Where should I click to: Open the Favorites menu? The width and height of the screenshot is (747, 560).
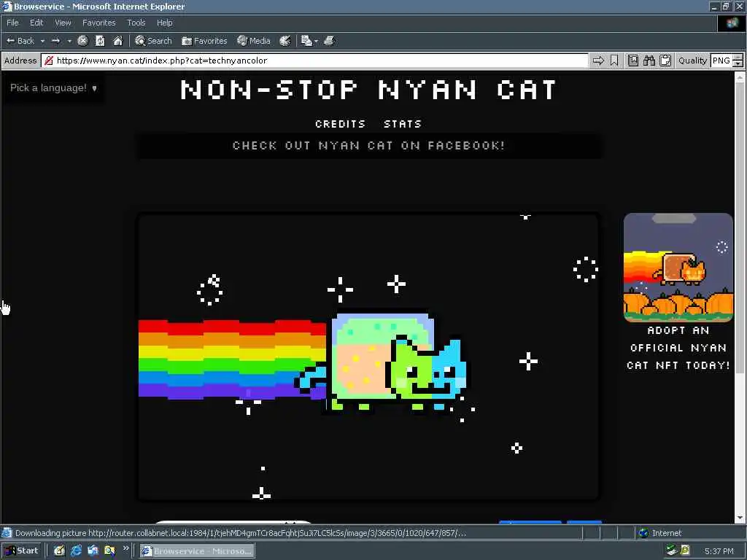point(98,23)
